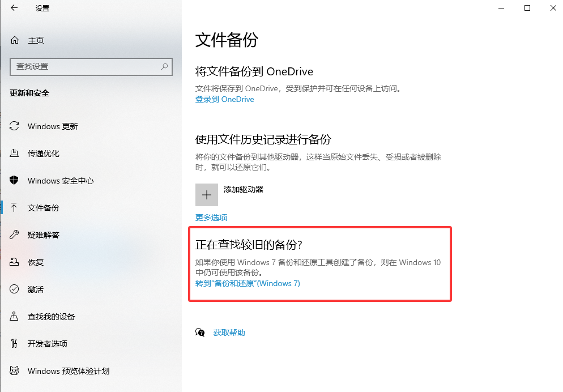Viewport: 563px width, 392px height.
Task: Click the 获取帮助 link
Action: (x=229, y=333)
